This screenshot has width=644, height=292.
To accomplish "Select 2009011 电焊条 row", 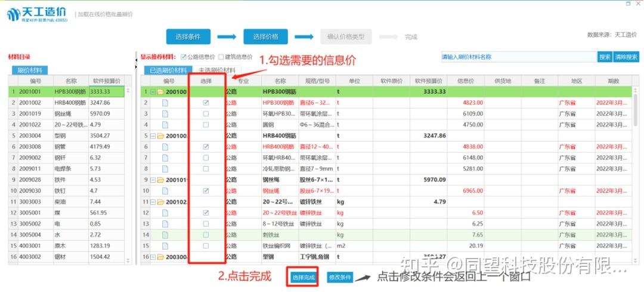I will click(66, 168).
